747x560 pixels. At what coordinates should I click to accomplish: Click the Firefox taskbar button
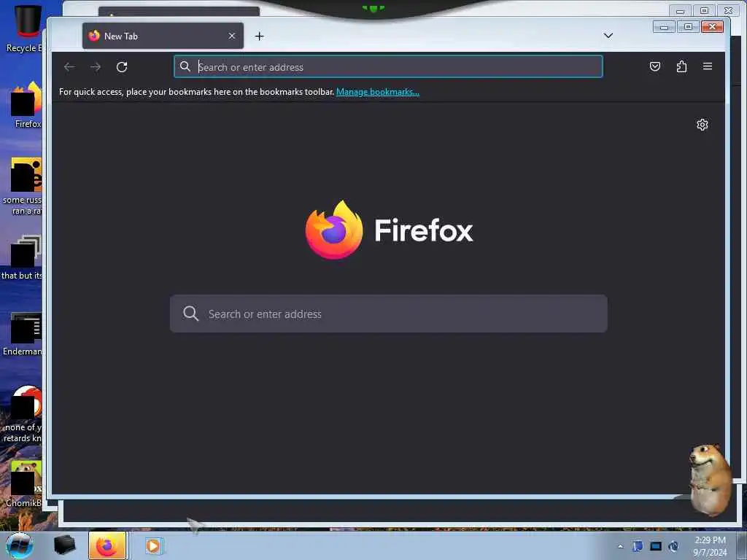(x=107, y=545)
